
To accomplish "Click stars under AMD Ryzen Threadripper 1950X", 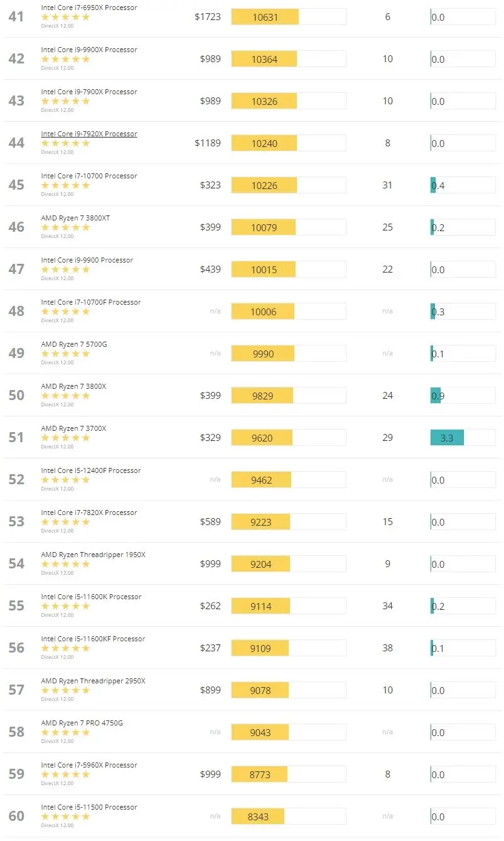I will [65, 564].
